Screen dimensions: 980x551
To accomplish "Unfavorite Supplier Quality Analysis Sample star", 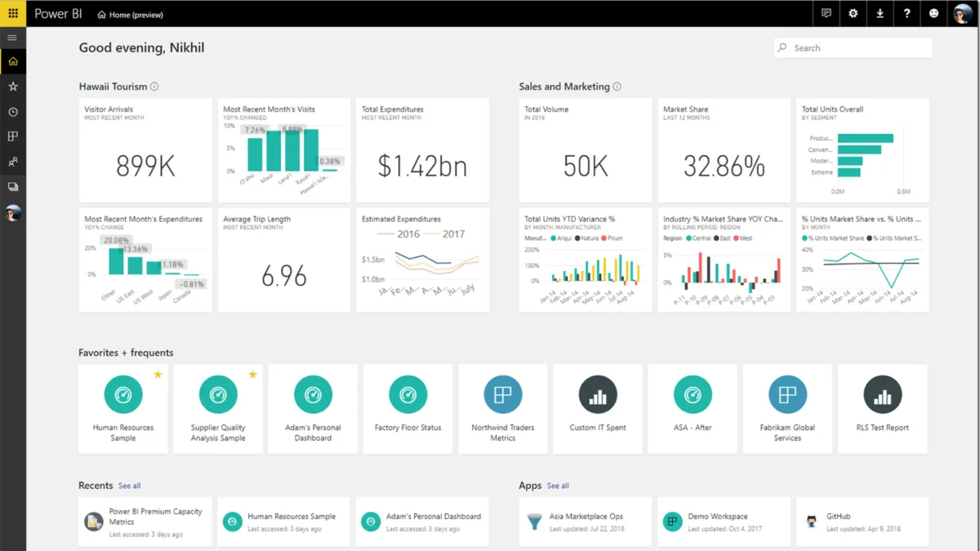I will click(x=252, y=375).
